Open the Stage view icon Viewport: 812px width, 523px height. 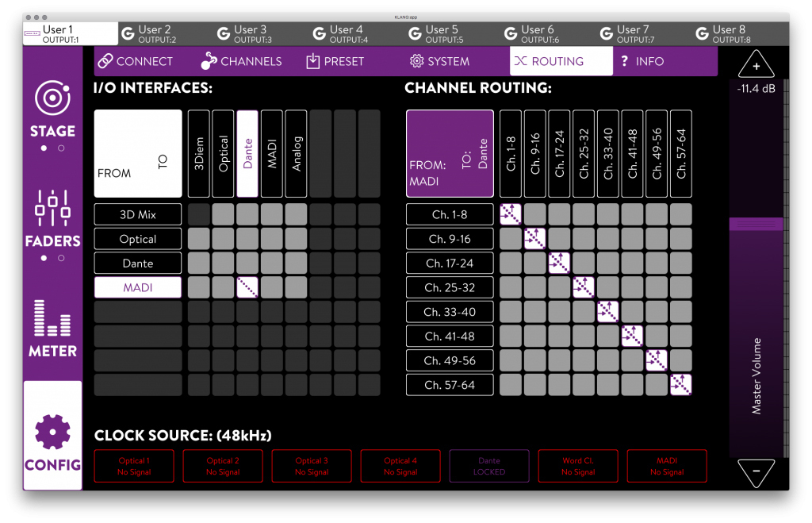53,99
